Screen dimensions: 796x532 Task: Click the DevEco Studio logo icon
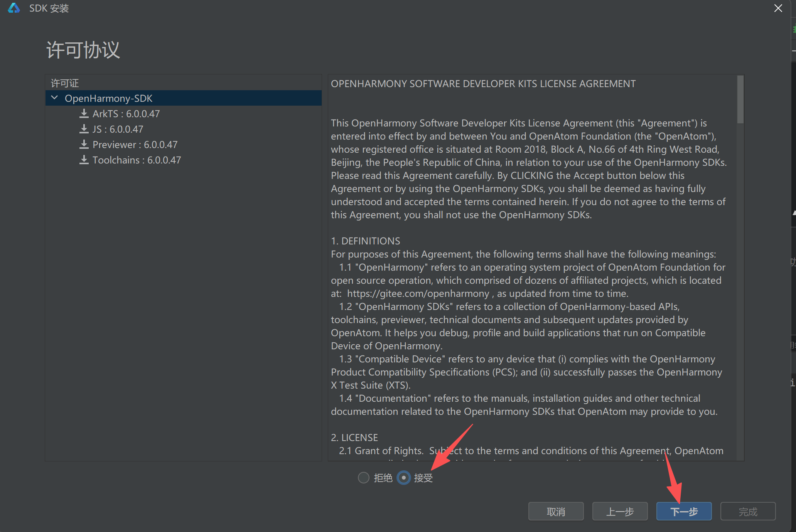point(14,8)
